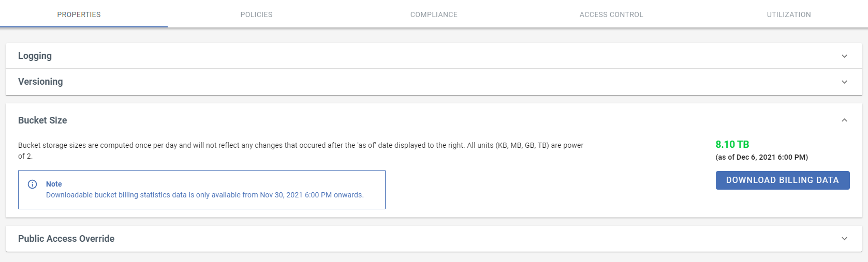Click Download Billing Data button
Image resolution: width=868 pixels, height=262 pixels.
click(x=783, y=180)
